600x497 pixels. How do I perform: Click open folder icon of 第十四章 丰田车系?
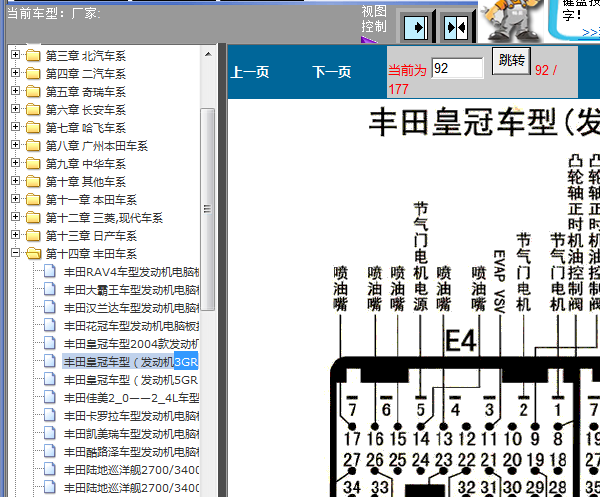coord(34,253)
